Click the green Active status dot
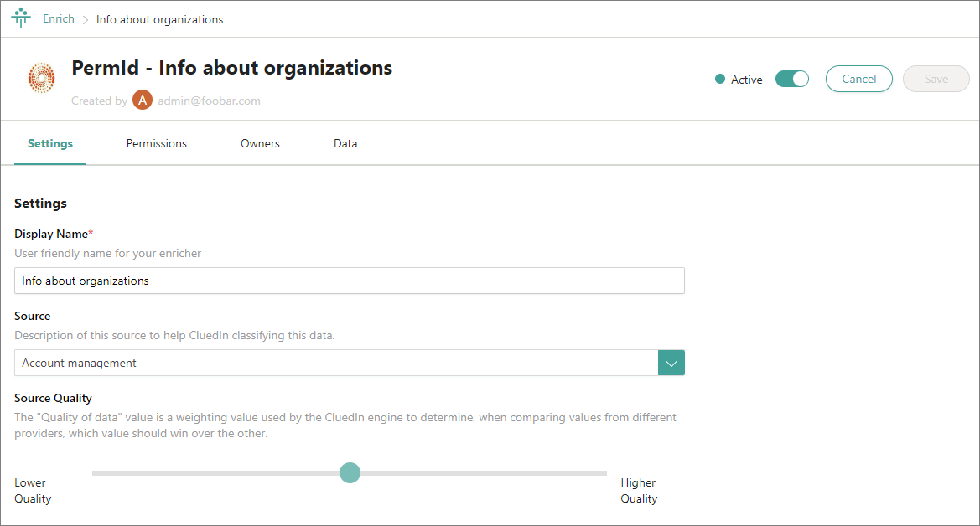 tap(719, 80)
